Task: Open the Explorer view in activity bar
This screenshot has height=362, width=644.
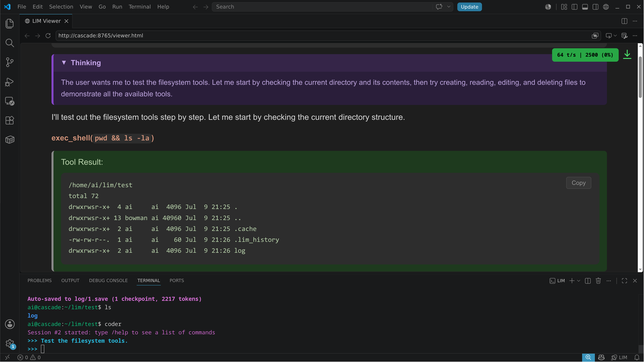Action: pos(10,23)
